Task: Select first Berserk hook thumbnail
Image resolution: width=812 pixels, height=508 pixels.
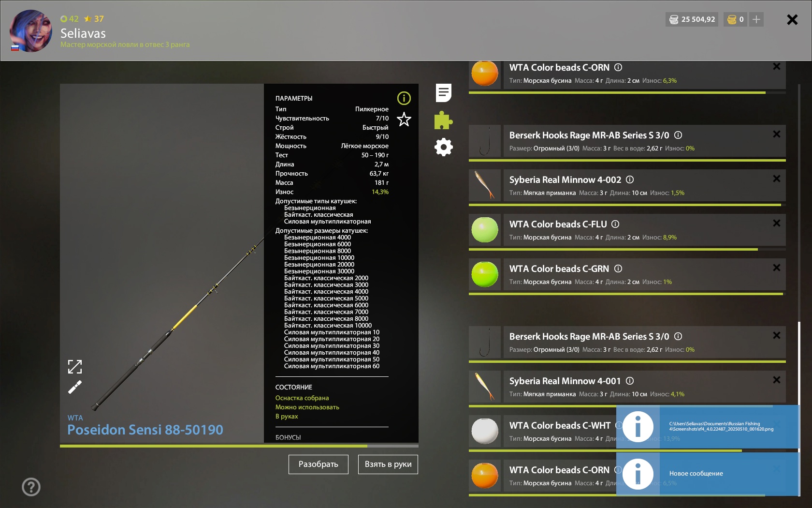Action: point(485,141)
